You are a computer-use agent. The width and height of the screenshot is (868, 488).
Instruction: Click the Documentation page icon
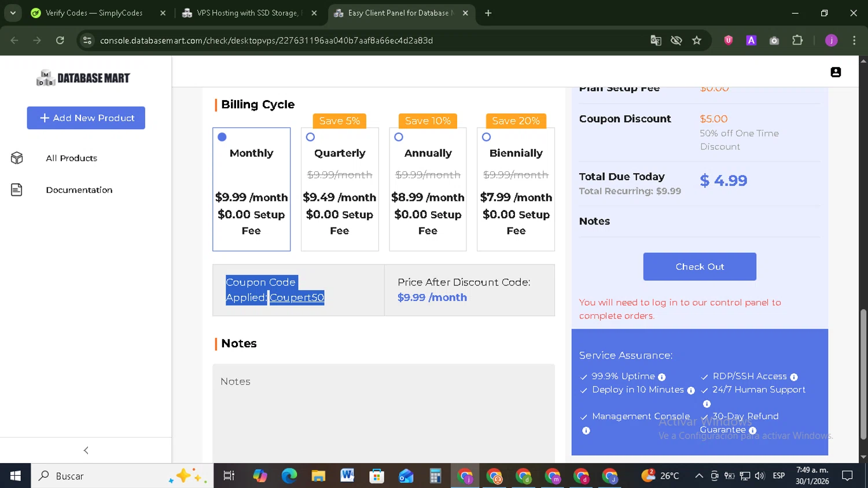click(17, 190)
